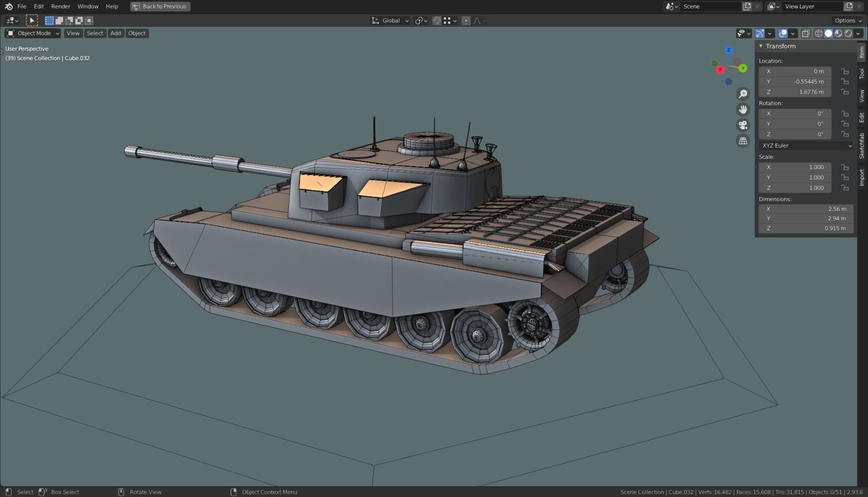Viewport: 868px width, 497px height.
Task: Add a new View Layer with the copy icon
Action: pos(848,6)
